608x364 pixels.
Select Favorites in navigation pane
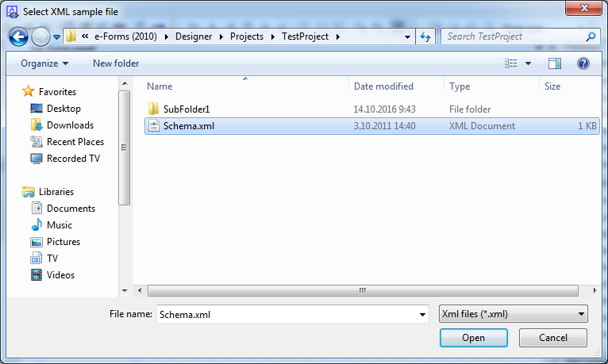tap(57, 92)
